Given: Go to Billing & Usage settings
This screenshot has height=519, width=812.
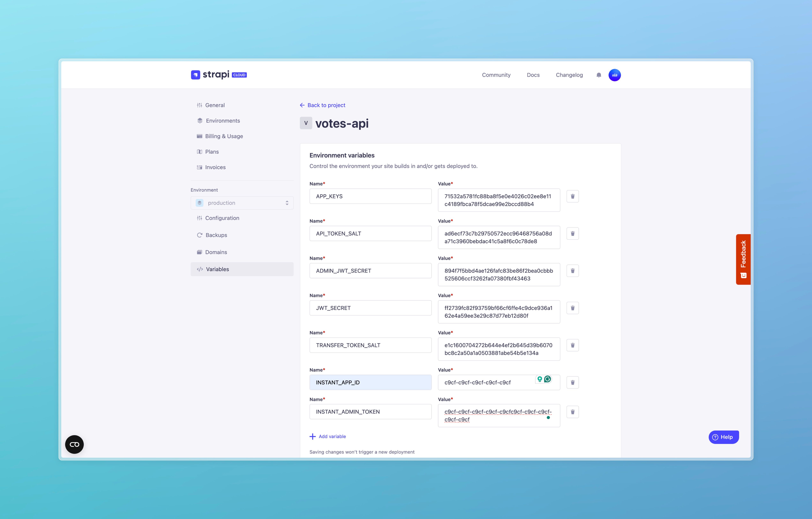Looking at the screenshot, I should (224, 136).
